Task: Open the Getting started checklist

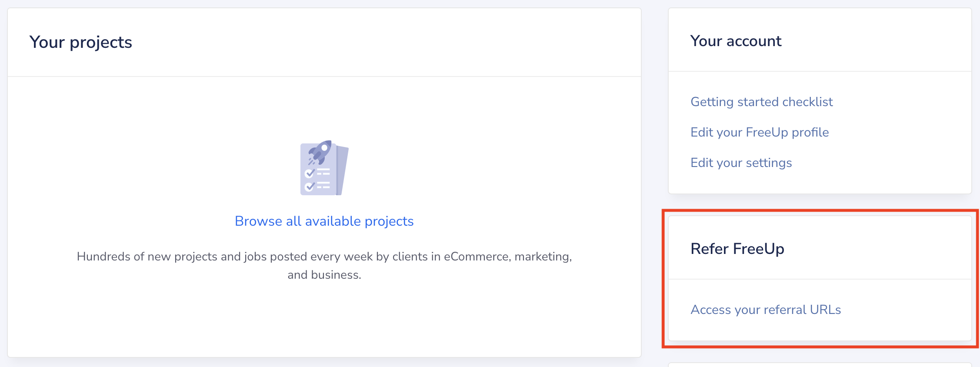Action: pyautogui.click(x=761, y=102)
